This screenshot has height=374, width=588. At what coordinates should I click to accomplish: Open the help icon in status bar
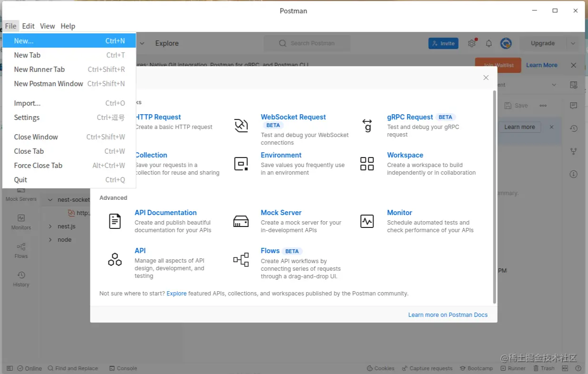pos(578,368)
